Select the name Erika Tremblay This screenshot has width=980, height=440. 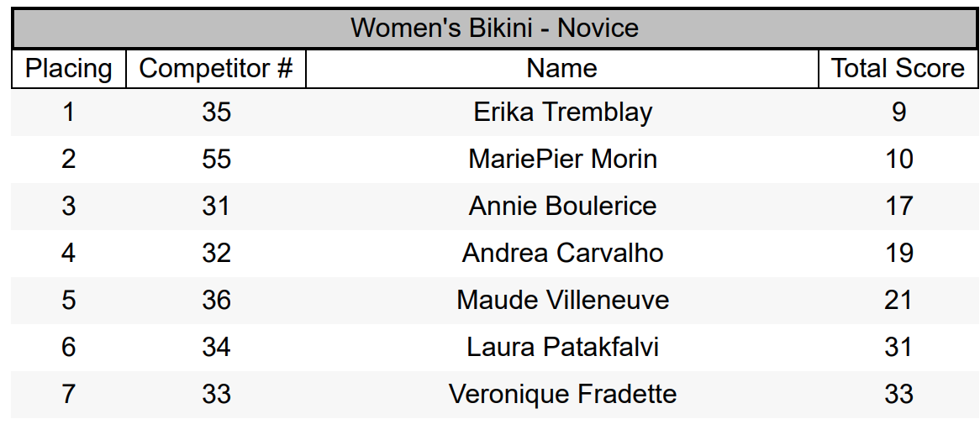[562, 113]
